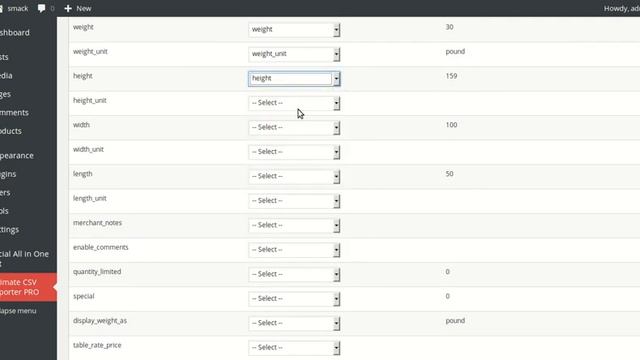Click the height_unit field label

pos(89,100)
